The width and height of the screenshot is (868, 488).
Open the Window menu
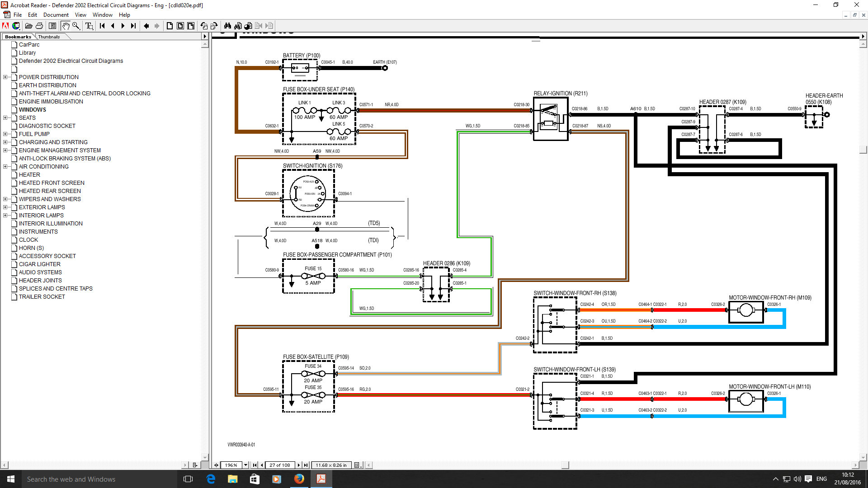[x=103, y=15]
